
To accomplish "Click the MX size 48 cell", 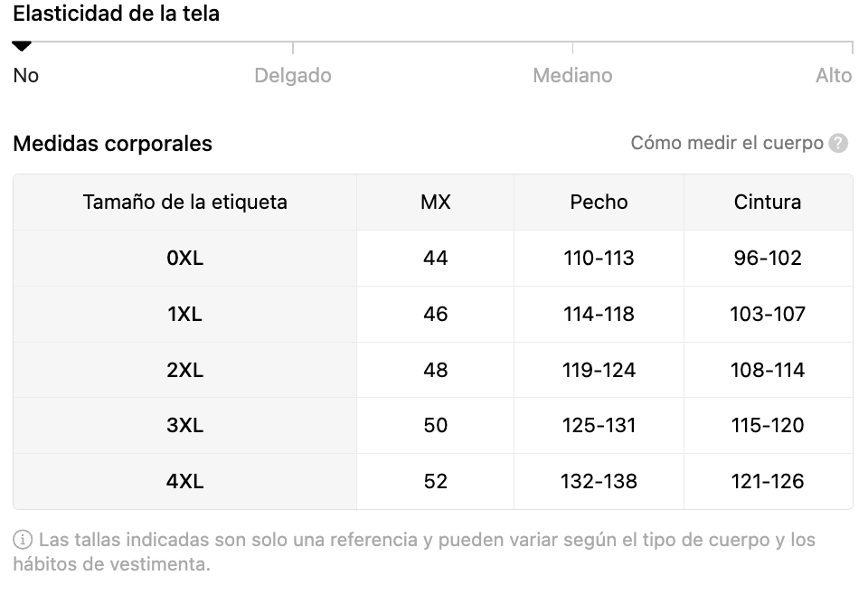I will (436, 371).
